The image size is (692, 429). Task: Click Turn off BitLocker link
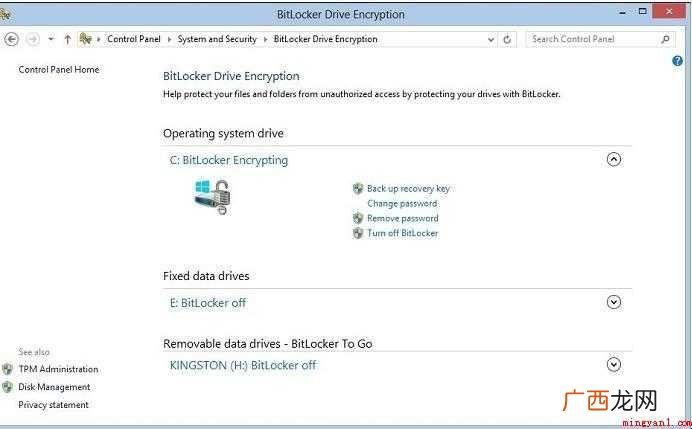pos(402,233)
